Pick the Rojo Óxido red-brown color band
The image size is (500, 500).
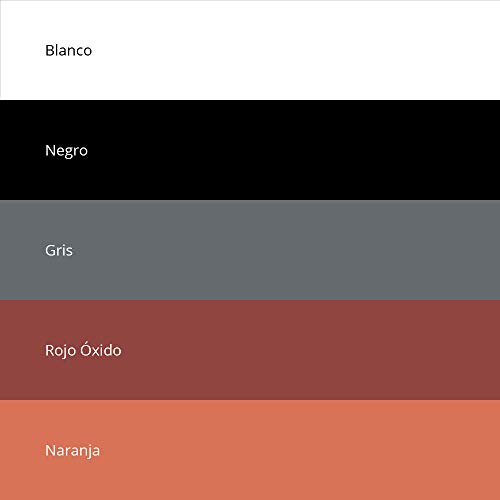click(x=250, y=350)
